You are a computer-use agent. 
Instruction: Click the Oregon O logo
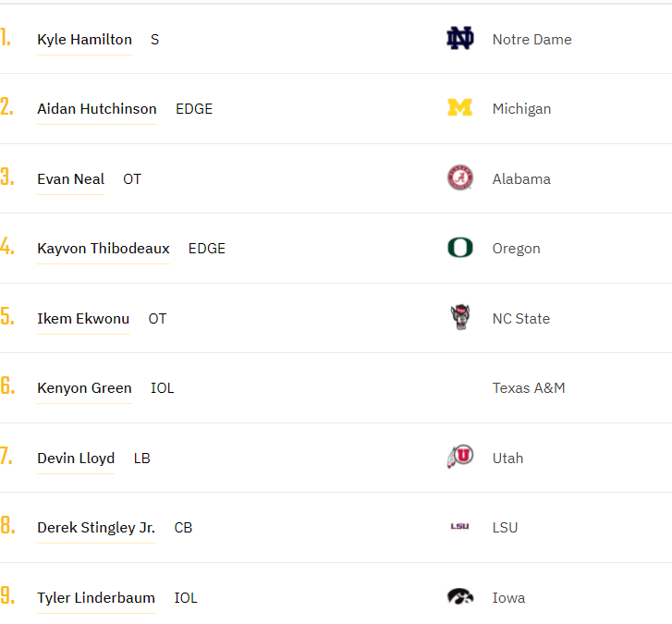pos(459,248)
